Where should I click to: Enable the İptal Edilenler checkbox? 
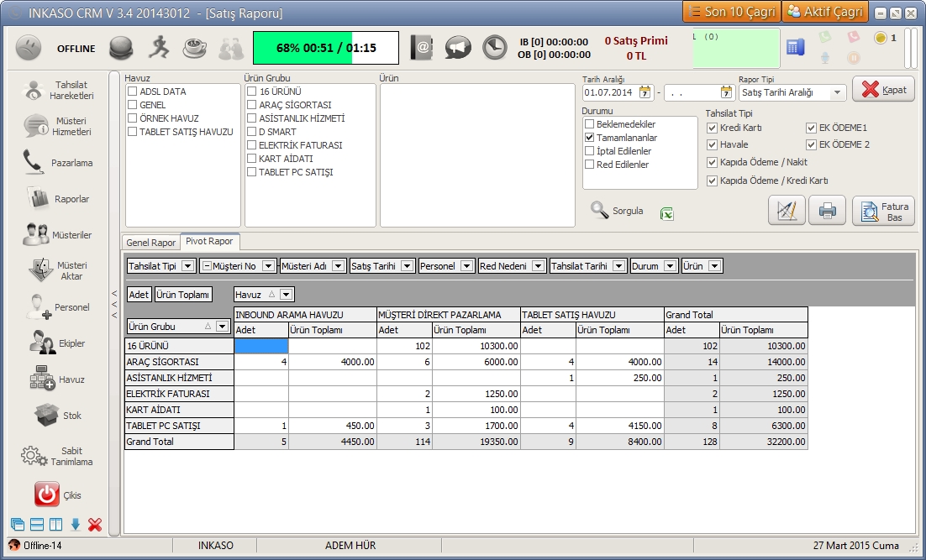pyautogui.click(x=589, y=151)
